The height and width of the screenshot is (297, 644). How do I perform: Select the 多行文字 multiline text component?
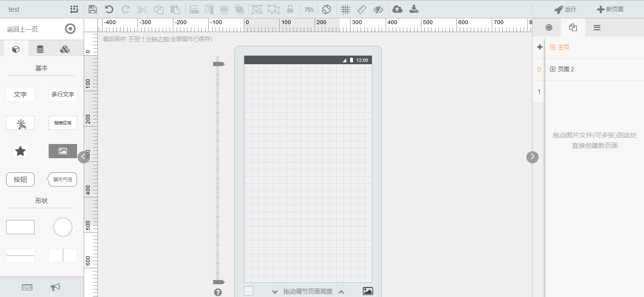[x=63, y=94]
